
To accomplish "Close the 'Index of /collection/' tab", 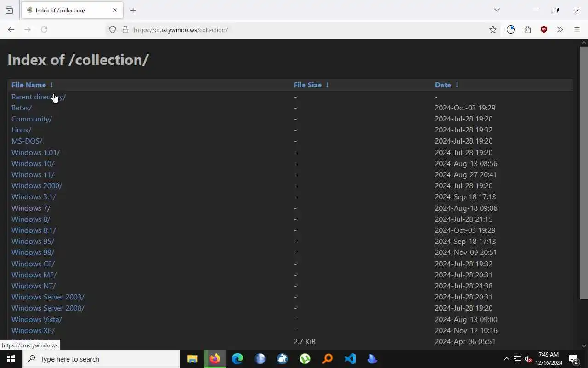I will point(115,10).
